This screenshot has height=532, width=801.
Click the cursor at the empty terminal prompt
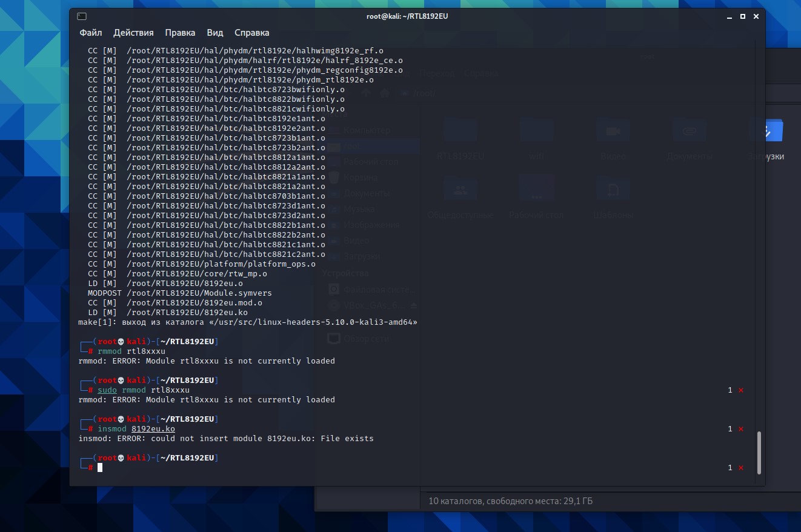click(x=100, y=467)
